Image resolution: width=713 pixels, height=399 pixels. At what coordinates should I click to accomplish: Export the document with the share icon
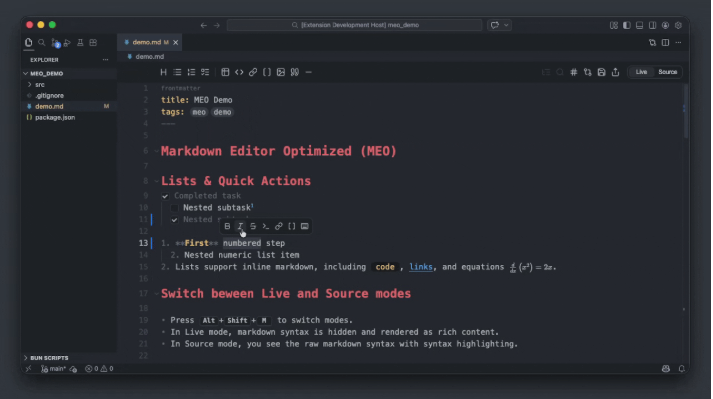point(616,72)
